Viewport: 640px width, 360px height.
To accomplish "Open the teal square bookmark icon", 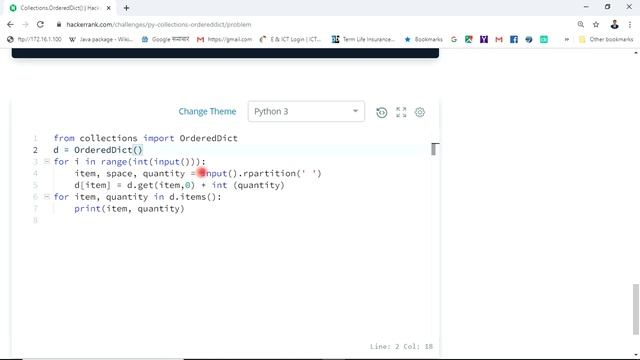I will click(x=544, y=39).
